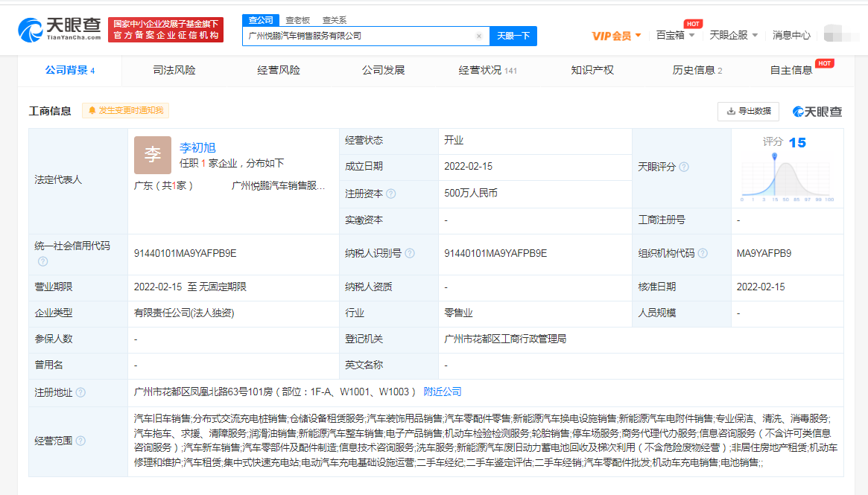This screenshot has width=868, height=495.
Task: Click the help icon next to 纳税人识别号
Action: [x=410, y=253]
